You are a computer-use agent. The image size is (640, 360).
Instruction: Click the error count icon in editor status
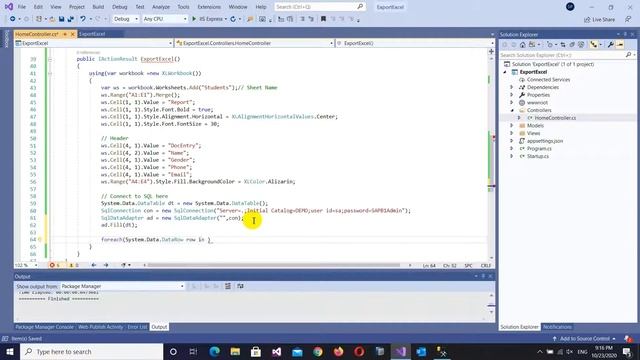click(x=54, y=265)
